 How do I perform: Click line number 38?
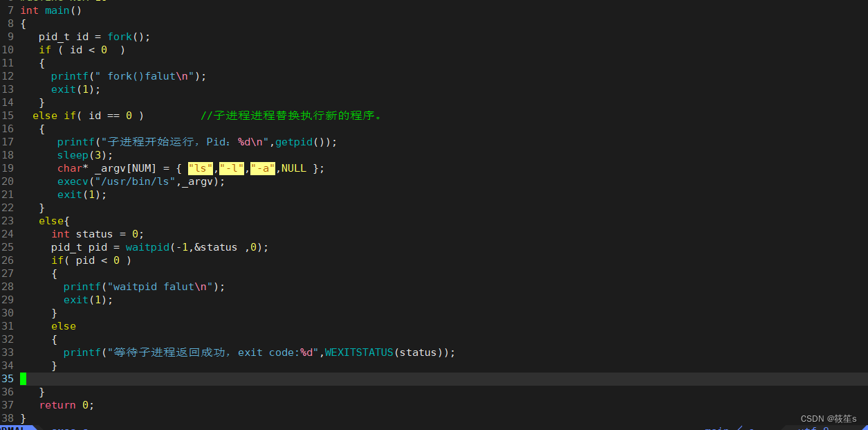[8, 418]
